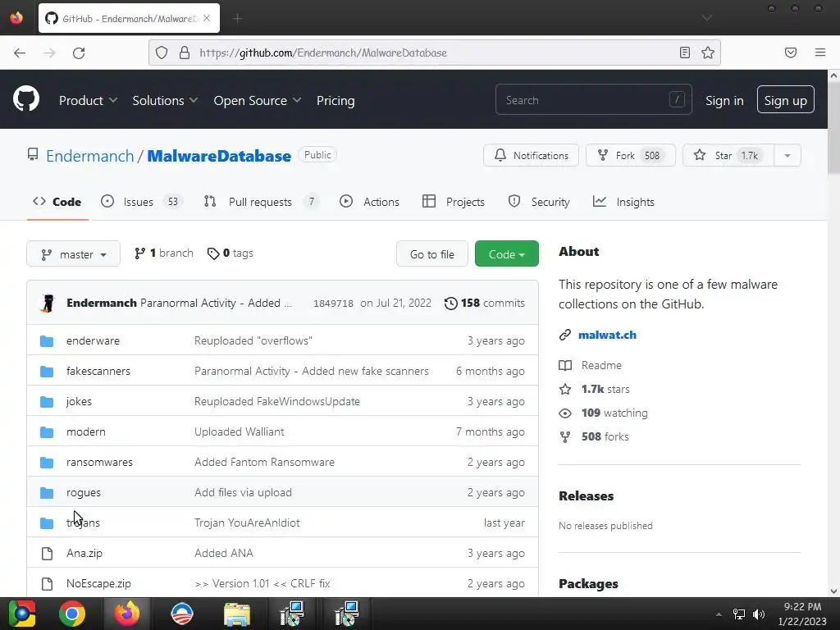Open commit hash 1849718
Viewport: 840px width, 630px height.
[333, 304]
